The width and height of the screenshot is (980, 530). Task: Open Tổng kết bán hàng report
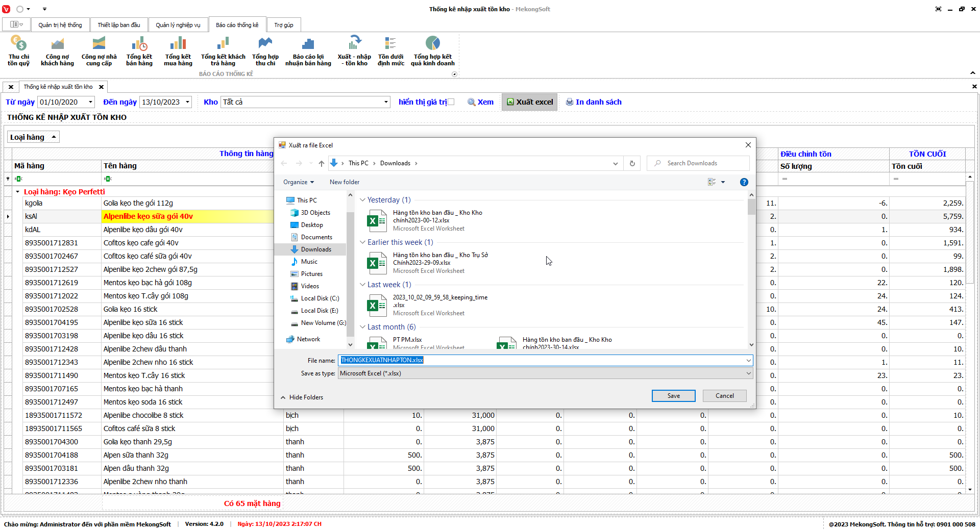(x=139, y=51)
